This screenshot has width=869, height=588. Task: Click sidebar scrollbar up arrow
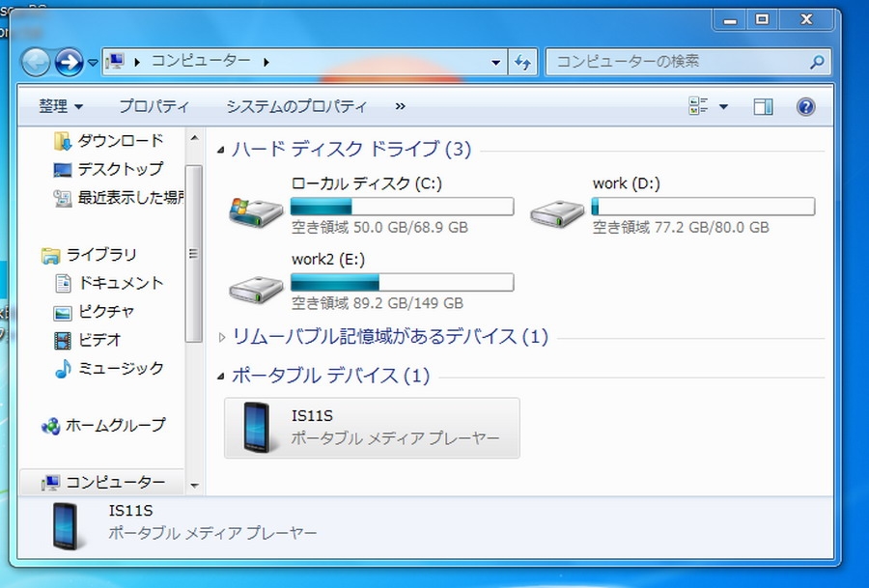[x=194, y=137]
